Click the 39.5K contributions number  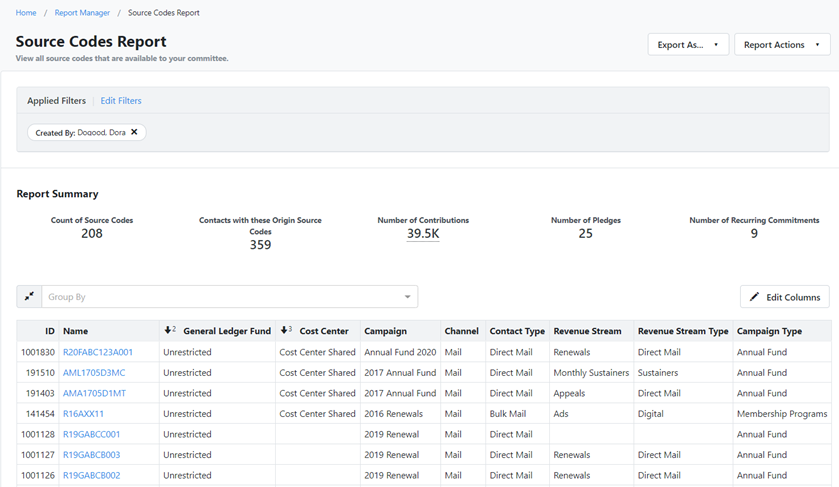[423, 234]
